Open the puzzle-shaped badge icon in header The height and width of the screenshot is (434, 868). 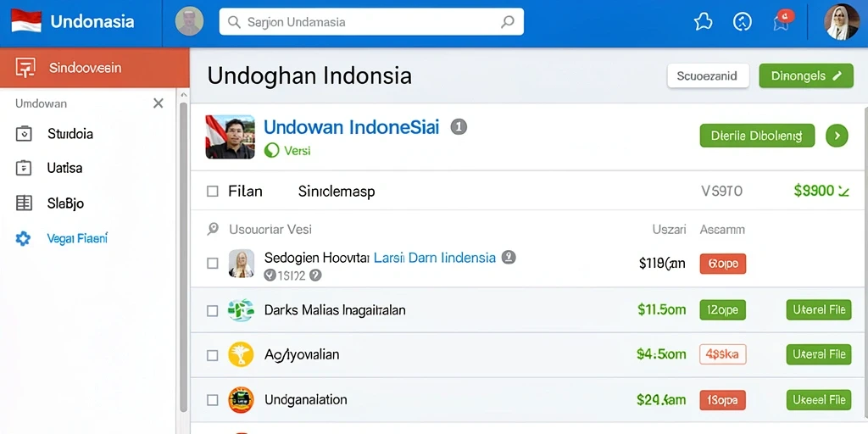click(x=703, y=21)
